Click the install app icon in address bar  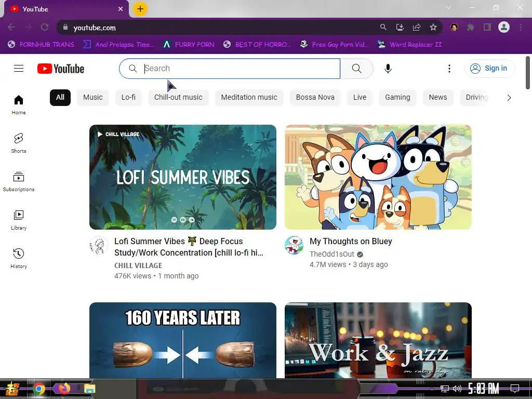[400, 27]
